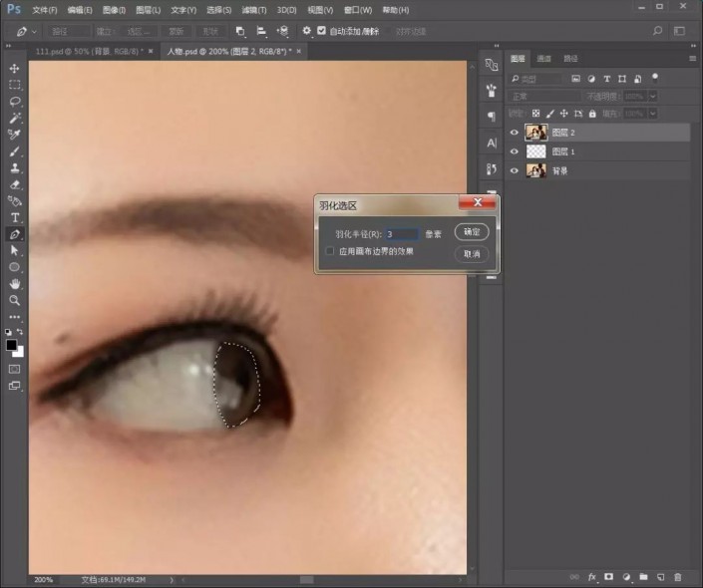Image resolution: width=703 pixels, height=588 pixels.
Task: Filter layers by type layers icon
Action: click(x=606, y=79)
